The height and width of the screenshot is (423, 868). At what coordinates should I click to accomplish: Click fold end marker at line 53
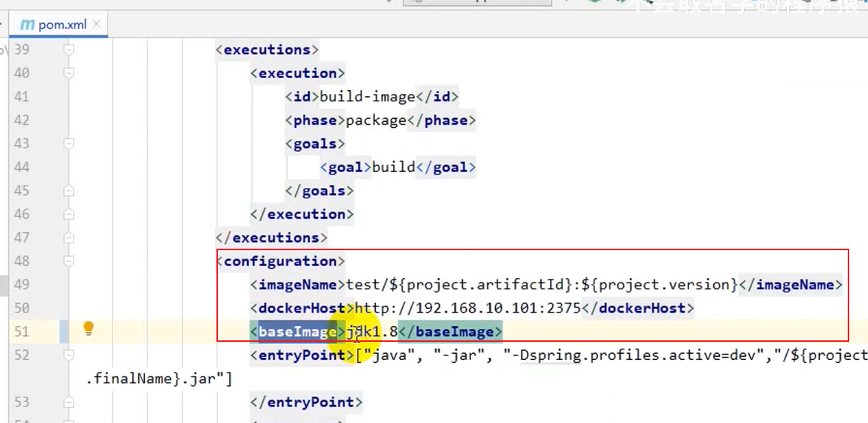pos(68,402)
